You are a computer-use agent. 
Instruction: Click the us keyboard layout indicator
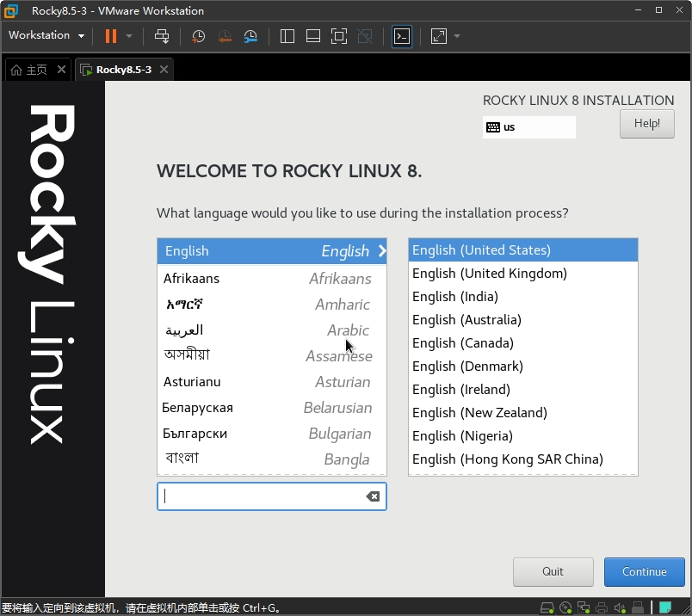528,127
